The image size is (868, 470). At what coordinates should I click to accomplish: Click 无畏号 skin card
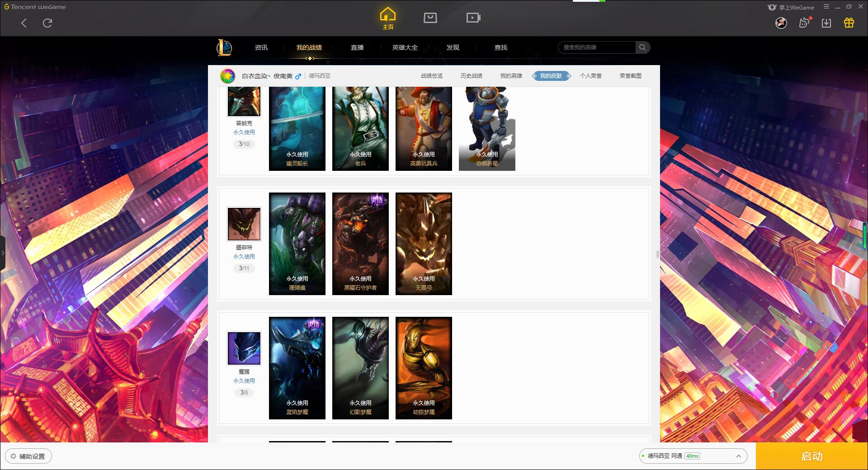click(x=424, y=244)
